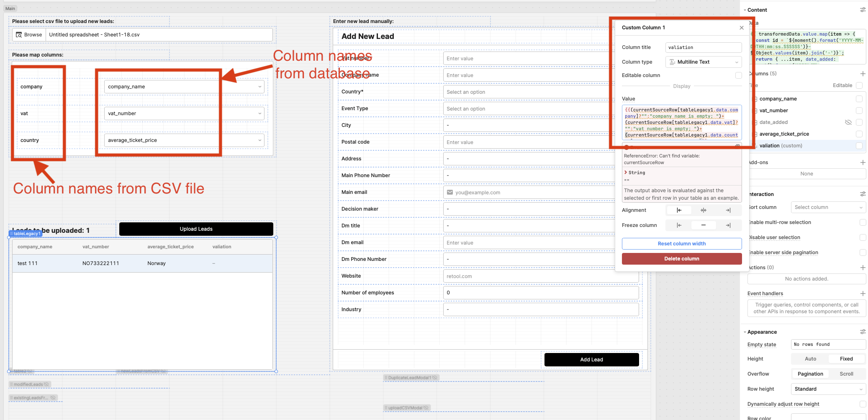Open the Column type Multiline Text dropdown
Screen dimensions: 868x420
(x=703, y=62)
